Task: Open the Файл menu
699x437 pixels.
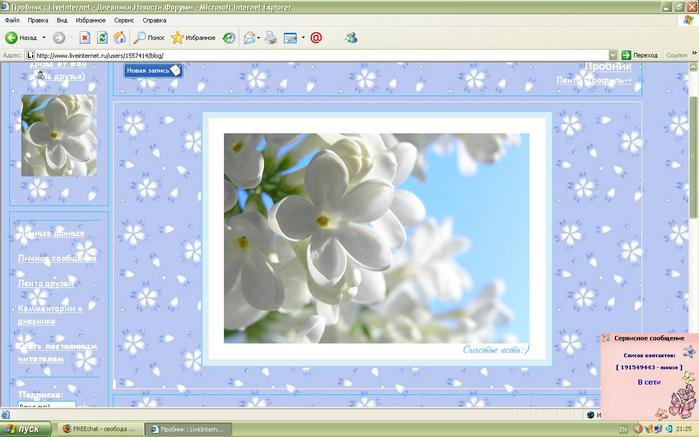Action: point(12,21)
